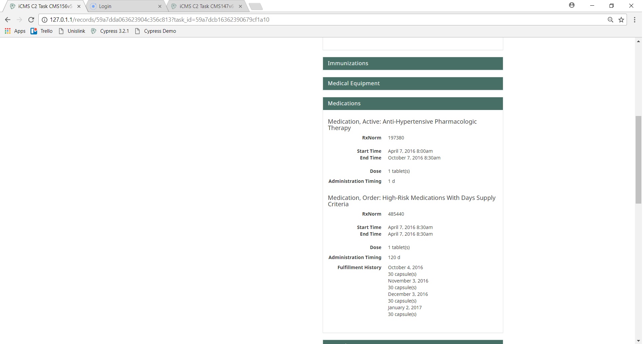Screen dimensions: 644x344
Task: Bookmark this page with the star icon
Action: [621, 20]
